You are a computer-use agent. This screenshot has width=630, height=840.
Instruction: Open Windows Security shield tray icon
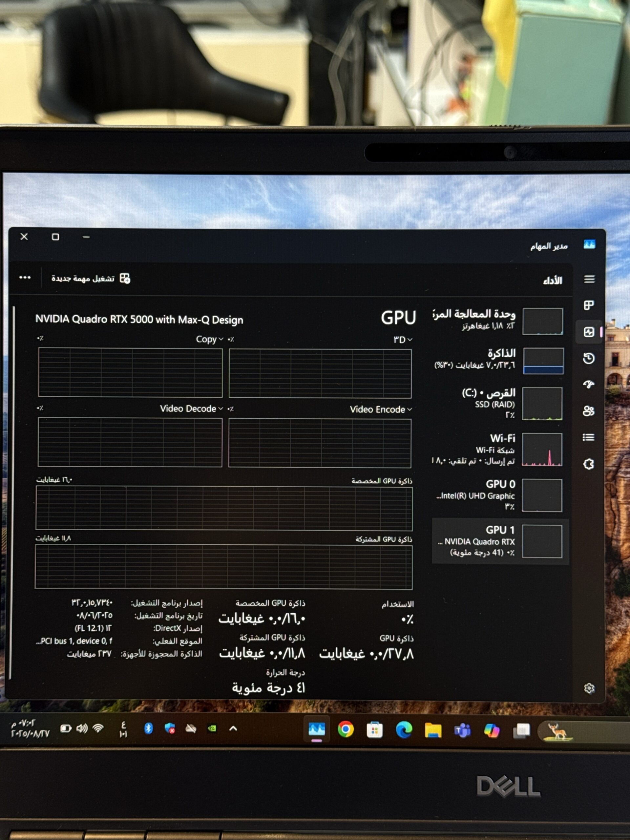click(x=170, y=727)
